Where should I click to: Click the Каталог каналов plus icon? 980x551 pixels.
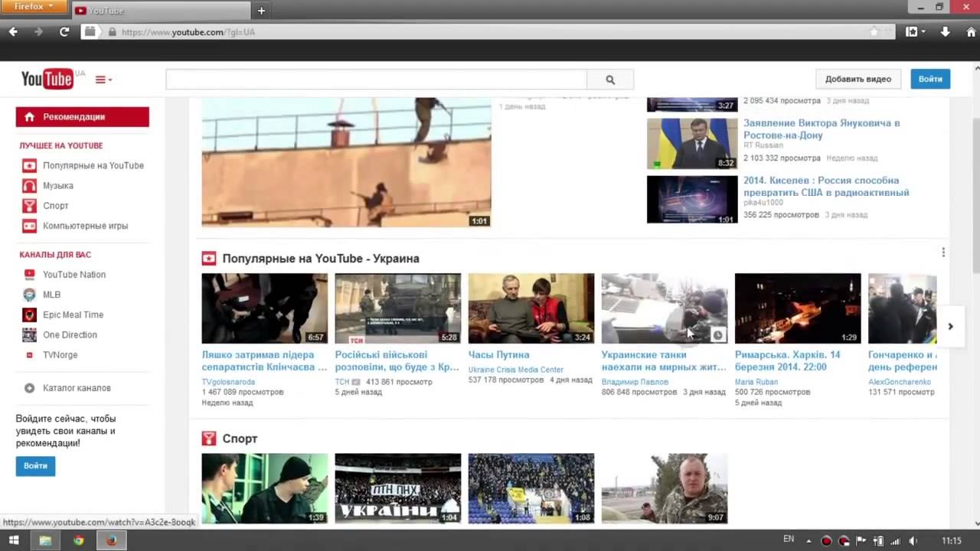coord(29,388)
